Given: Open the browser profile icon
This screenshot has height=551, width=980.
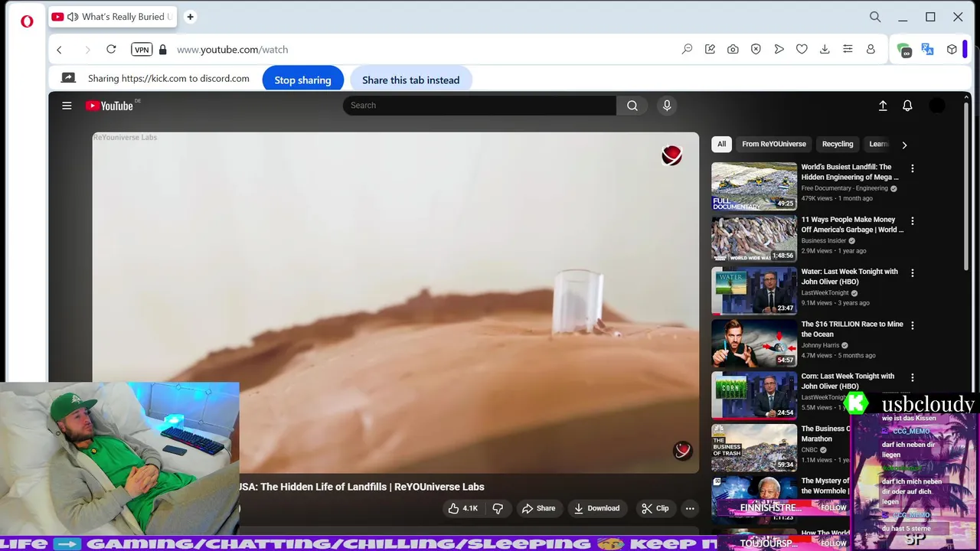Looking at the screenshot, I should coord(871,49).
